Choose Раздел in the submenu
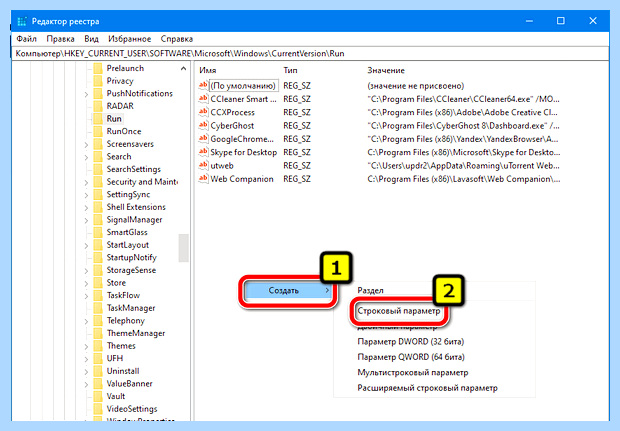 370,290
